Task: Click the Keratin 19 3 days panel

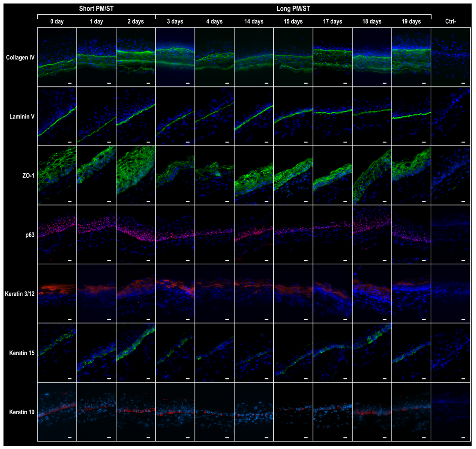Action: (175, 412)
